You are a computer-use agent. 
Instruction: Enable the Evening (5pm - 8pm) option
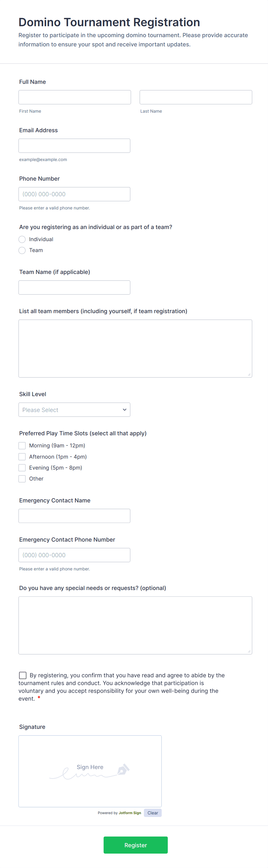click(x=22, y=468)
